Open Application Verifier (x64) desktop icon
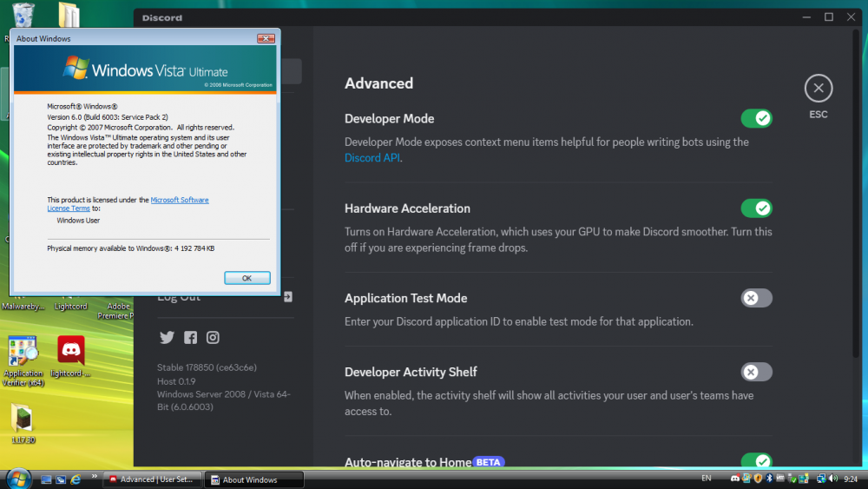The height and width of the screenshot is (489, 868). click(23, 351)
